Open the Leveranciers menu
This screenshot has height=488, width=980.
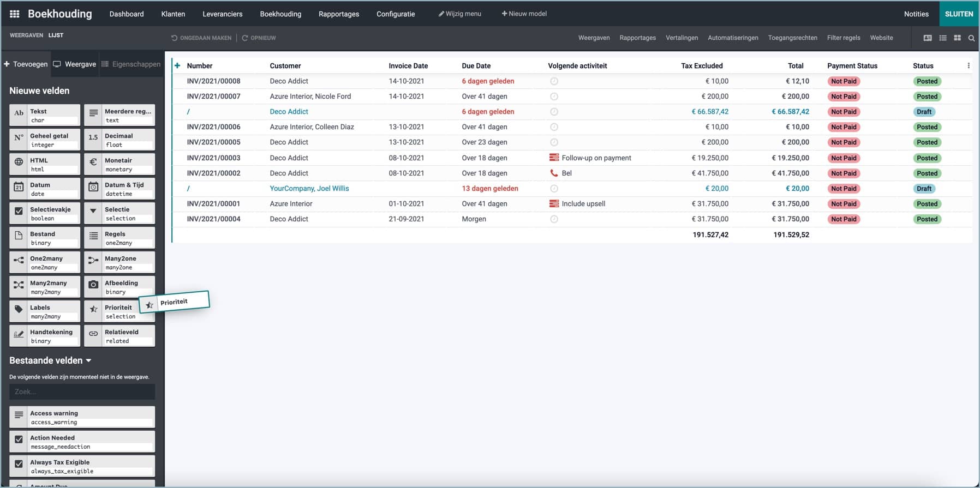223,14
